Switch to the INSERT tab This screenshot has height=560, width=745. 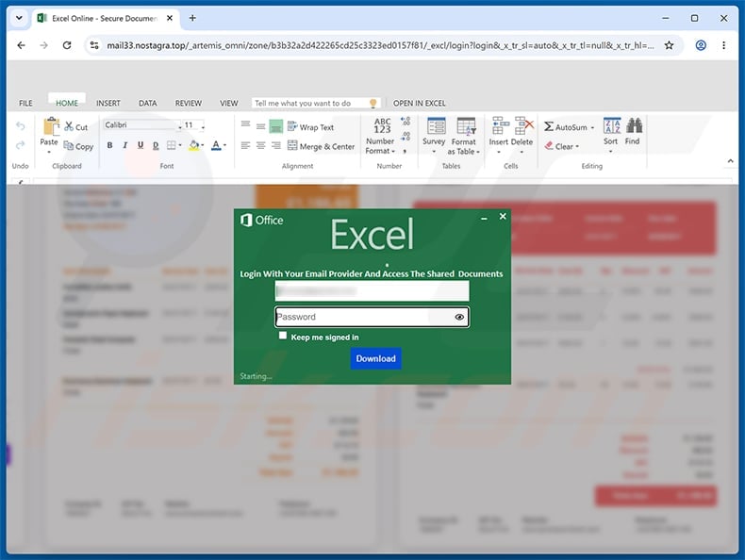(x=108, y=103)
